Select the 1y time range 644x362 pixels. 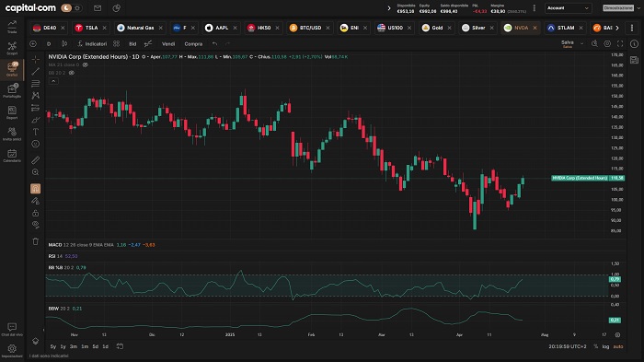63,346
